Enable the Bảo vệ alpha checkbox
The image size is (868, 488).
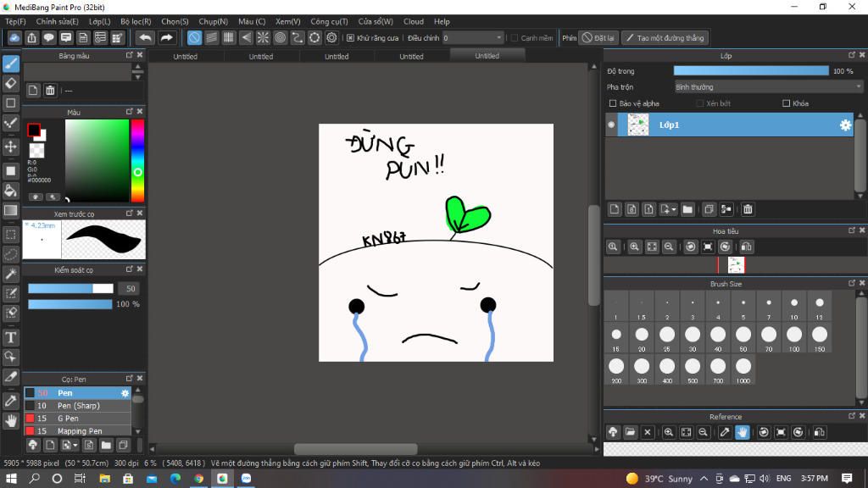pos(613,103)
